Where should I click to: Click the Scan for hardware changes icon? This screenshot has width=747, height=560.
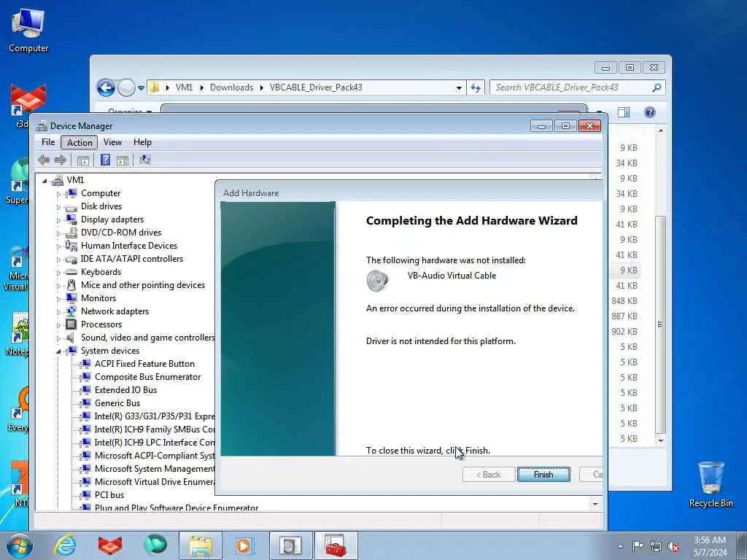[145, 160]
